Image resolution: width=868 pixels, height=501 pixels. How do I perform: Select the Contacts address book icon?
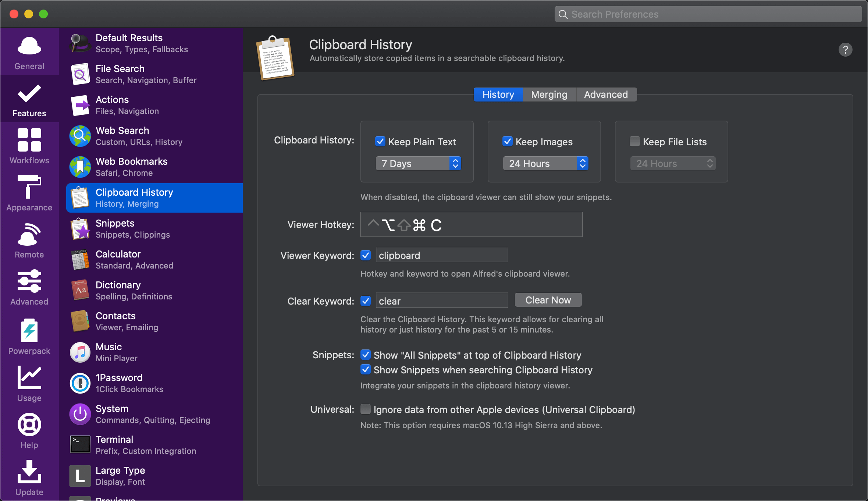click(80, 321)
